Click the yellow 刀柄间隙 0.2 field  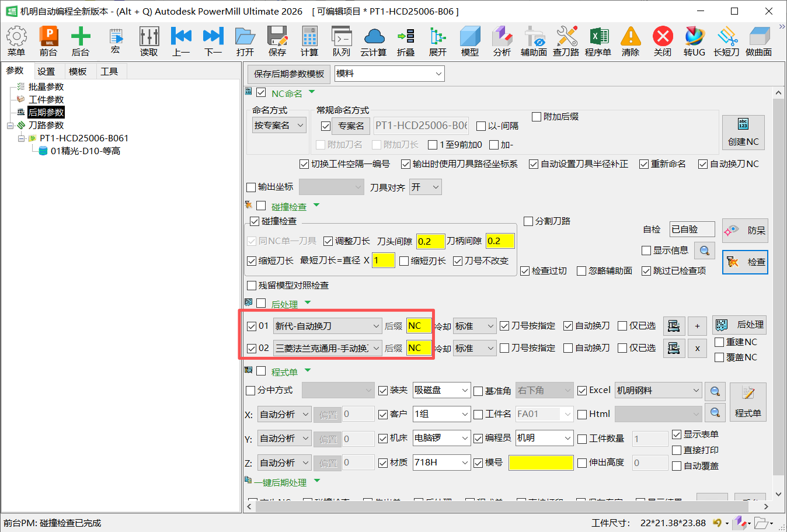[500, 241]
